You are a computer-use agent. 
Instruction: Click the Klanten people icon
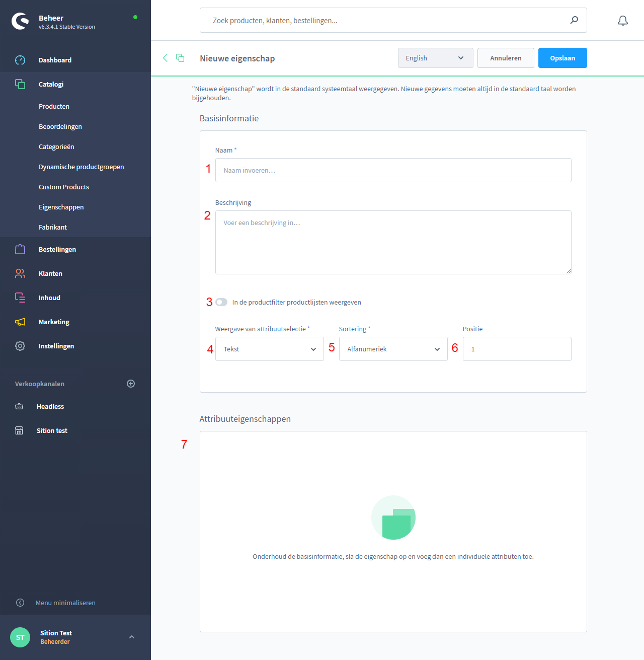click(x=20, y=273)
